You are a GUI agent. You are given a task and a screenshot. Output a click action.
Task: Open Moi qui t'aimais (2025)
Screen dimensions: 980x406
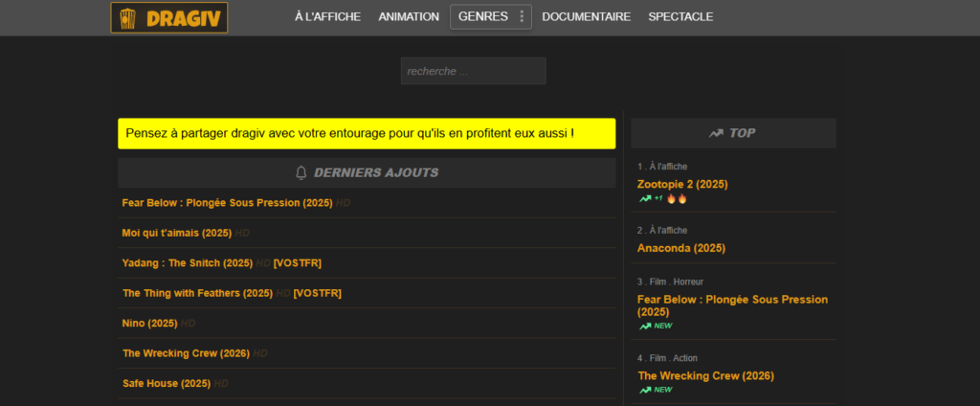point(177,233)
